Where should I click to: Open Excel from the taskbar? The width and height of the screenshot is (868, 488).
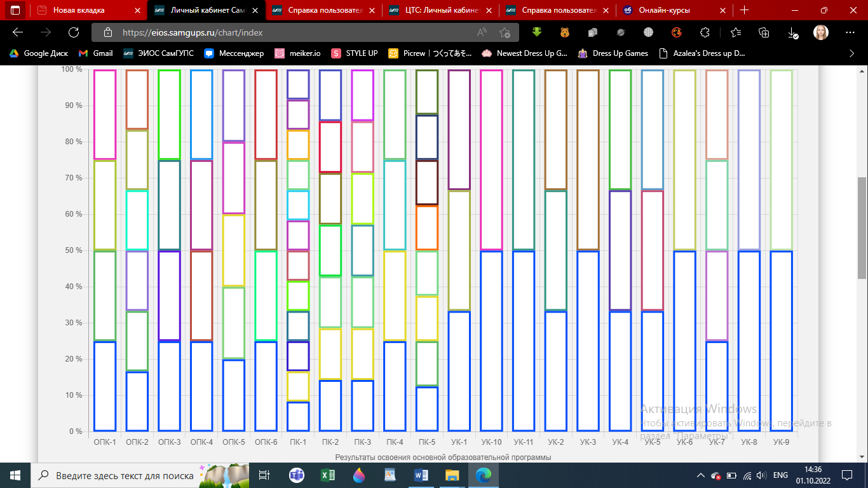click(x=328, y=475)
